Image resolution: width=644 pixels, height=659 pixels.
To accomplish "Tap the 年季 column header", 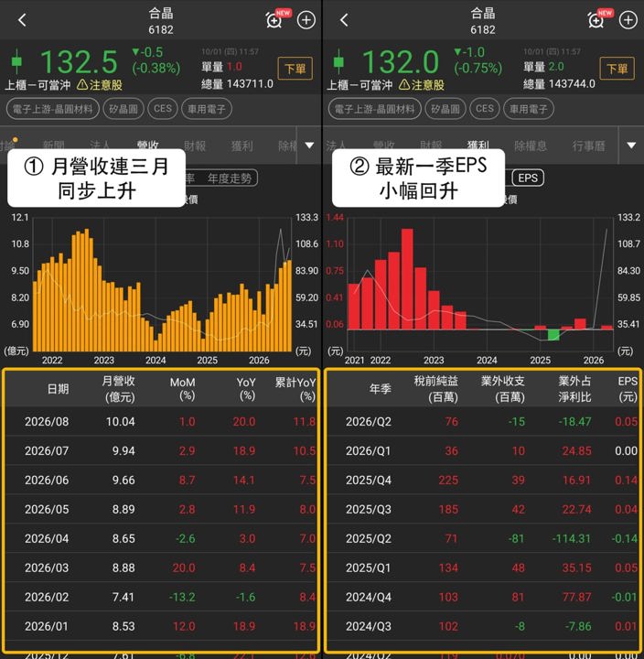I will click(381, 389).
